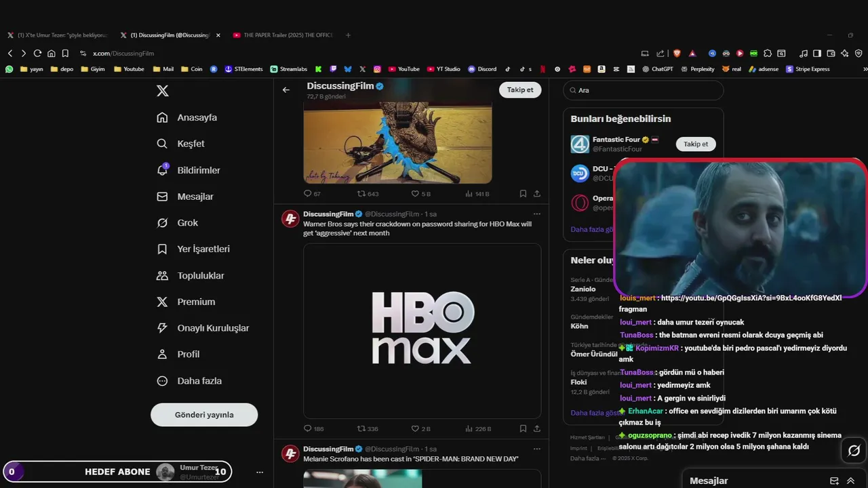Click the Ara search field
868x488 pixels.
click(644, 90)
